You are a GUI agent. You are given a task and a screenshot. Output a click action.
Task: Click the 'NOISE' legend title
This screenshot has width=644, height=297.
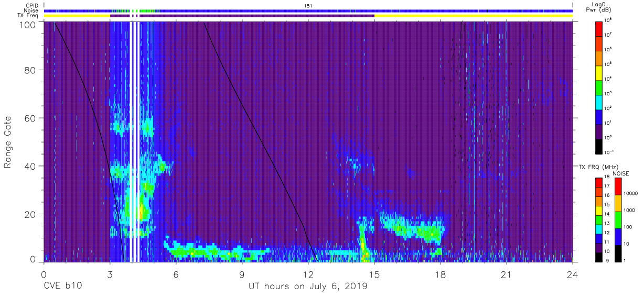[x=620, y=173]
